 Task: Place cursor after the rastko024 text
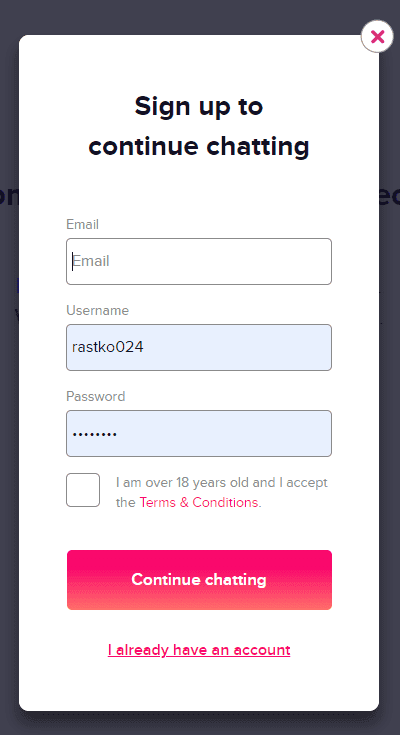[x=145, y=347]
